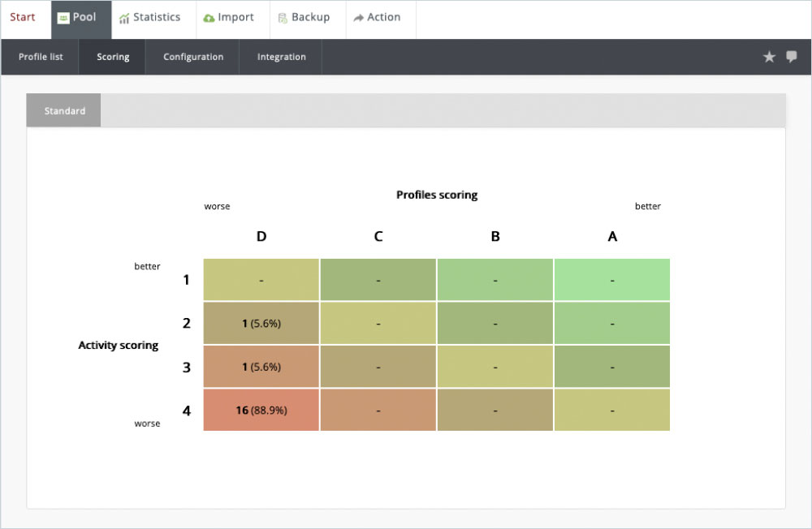Viewport: 812px width, 529px height.
Task: Open the 1 (5.6%) cell in row 3
Action: coord(261,367)
